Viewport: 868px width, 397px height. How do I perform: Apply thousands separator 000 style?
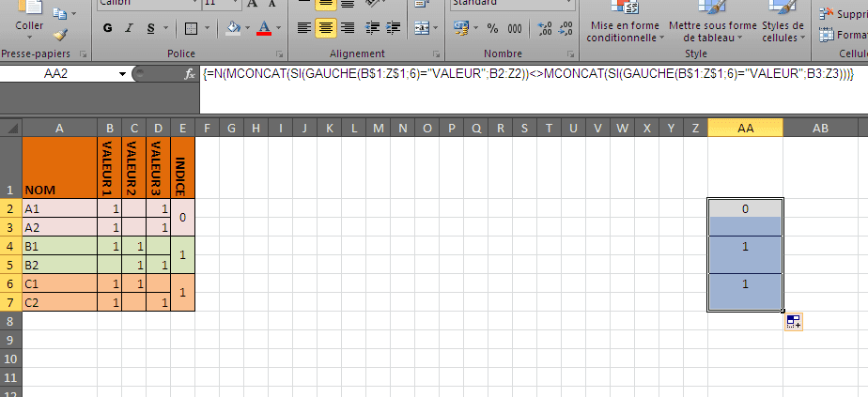[514, 28]
